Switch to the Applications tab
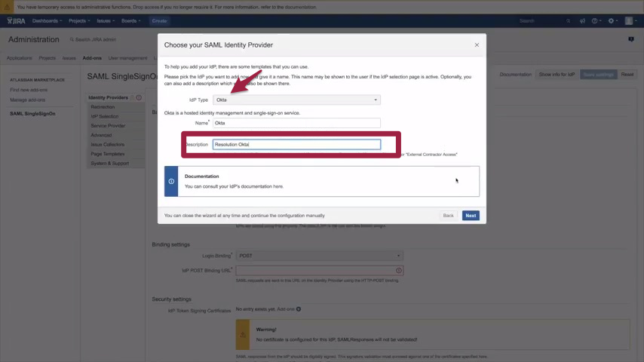644x362 pixels. click(20, 58)
